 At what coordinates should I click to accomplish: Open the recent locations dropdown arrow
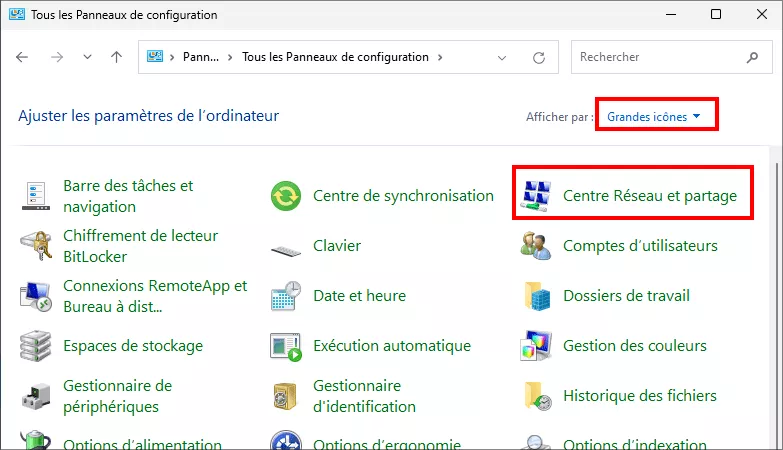pos(87,57)
